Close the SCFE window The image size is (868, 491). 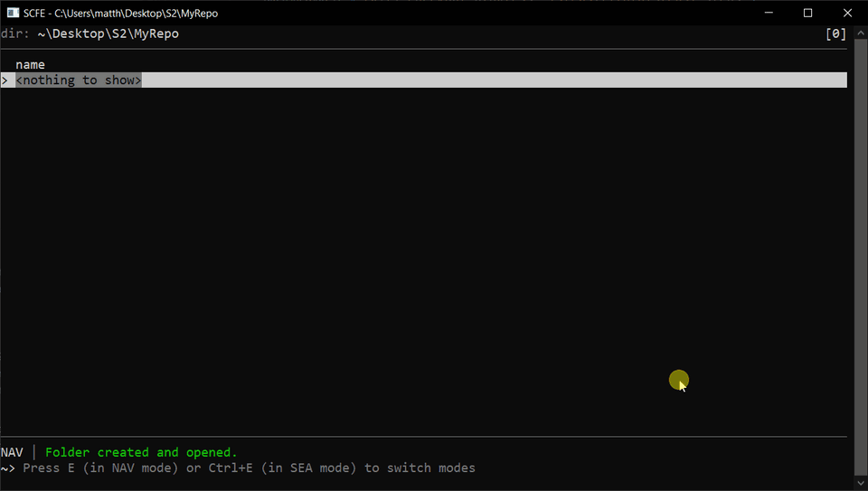click(x=847, y=13)
